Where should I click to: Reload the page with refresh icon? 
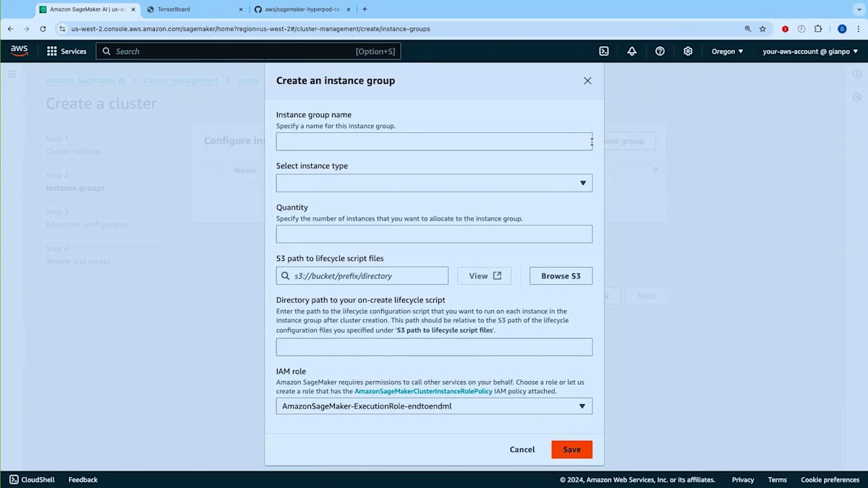pos(43,29)
